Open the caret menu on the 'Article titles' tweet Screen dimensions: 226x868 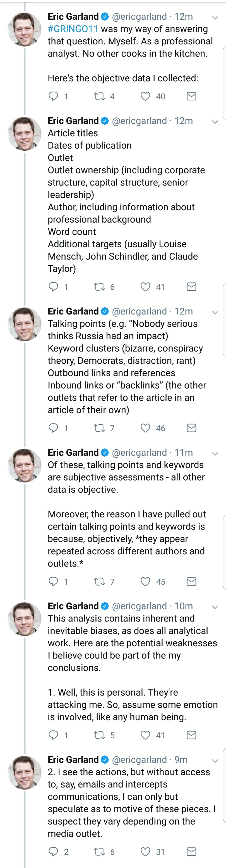215,122
